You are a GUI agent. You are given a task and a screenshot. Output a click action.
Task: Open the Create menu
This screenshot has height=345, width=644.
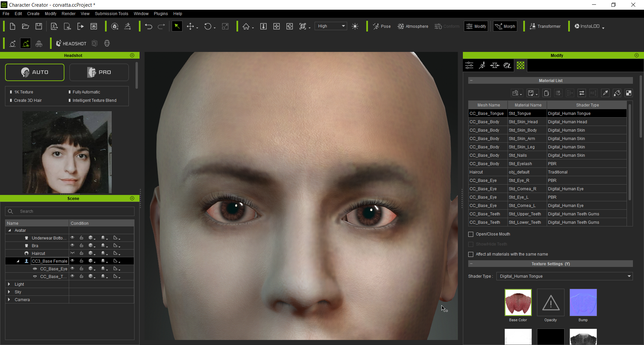click(x=33, y=14)
